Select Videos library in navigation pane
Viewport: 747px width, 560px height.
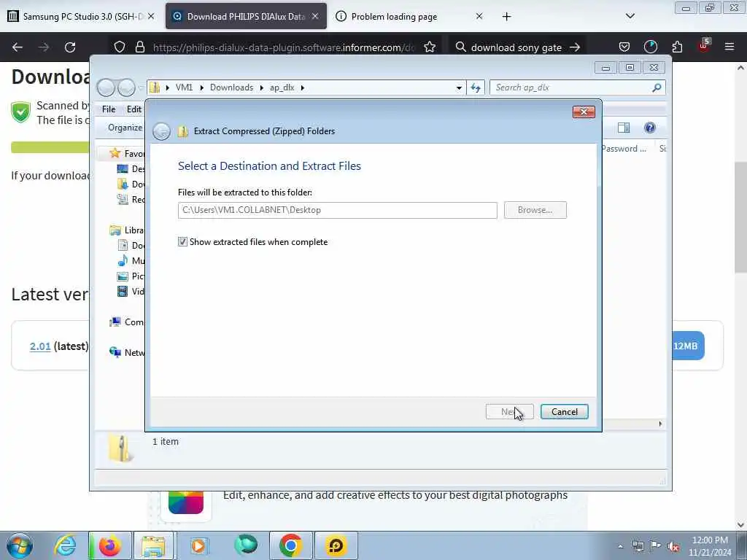131,292
